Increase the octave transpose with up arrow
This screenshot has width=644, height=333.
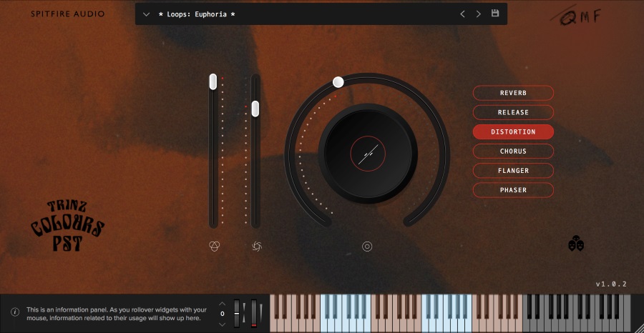(x=223, y=304)
